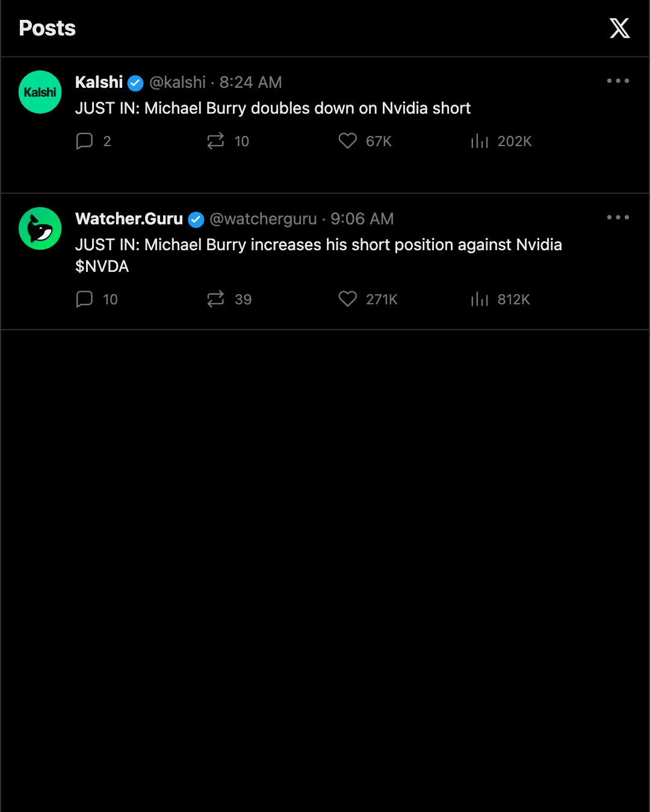Open the X logo in header
Viewport: 650px width, 812px height.
[x=619, y=28]
